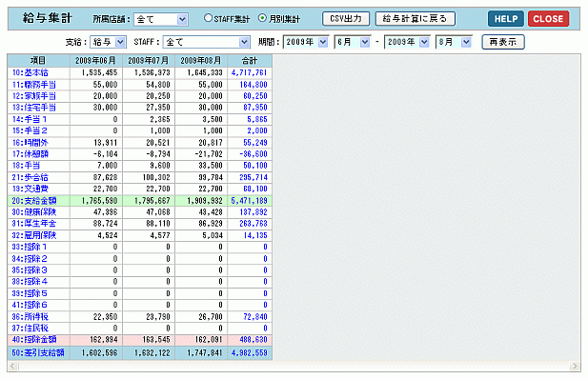Click the 39:控除5 row link
The height and width of the screenshot is (379, 588).
pos(30,293)
